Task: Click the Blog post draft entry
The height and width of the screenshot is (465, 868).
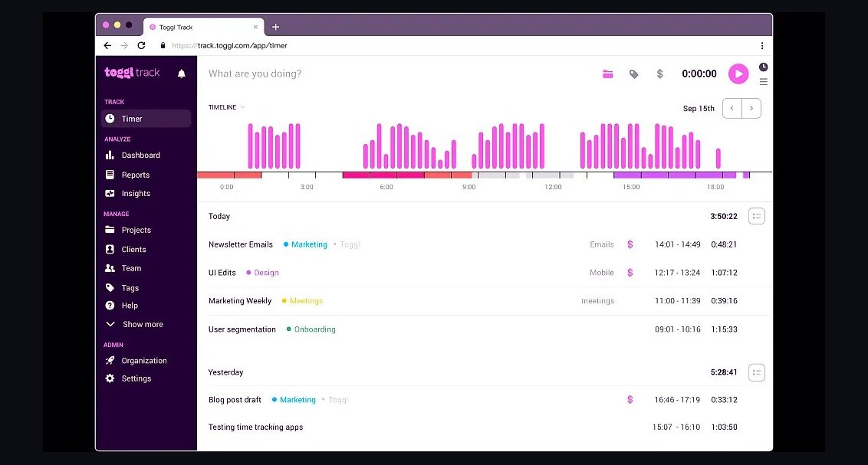Action: pyautogui.click(x=235, y=400)
